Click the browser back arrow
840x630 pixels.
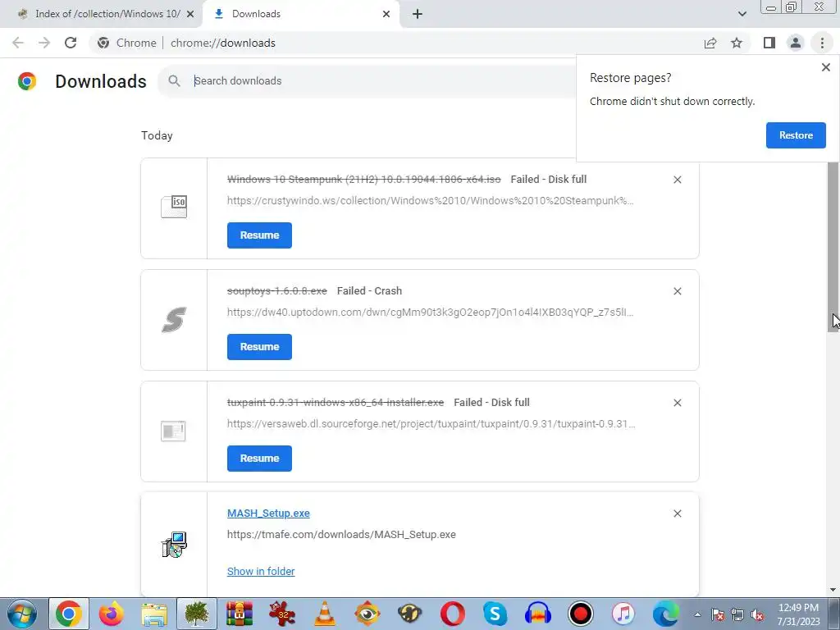pos(18,43)
